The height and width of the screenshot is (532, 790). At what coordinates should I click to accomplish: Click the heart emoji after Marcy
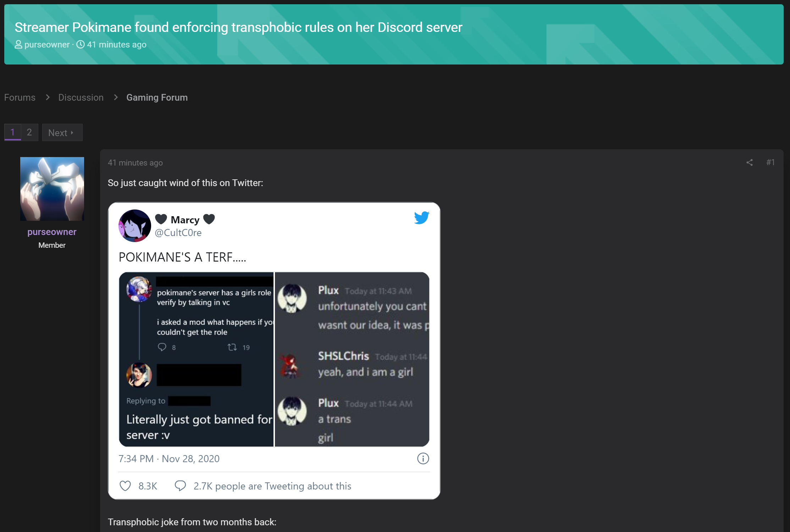(209, 219)
